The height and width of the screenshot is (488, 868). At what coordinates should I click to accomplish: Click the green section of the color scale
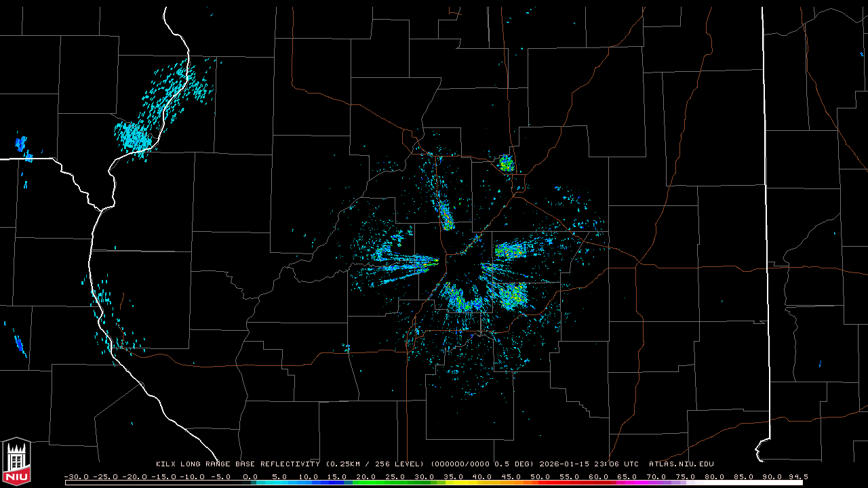click(380, 483)
